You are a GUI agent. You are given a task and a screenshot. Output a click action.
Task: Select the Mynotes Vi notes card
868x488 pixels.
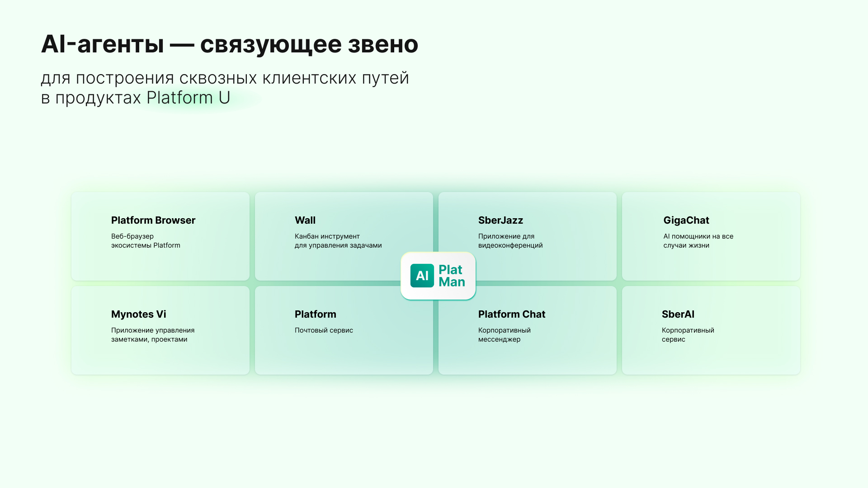tap(160, 330)
